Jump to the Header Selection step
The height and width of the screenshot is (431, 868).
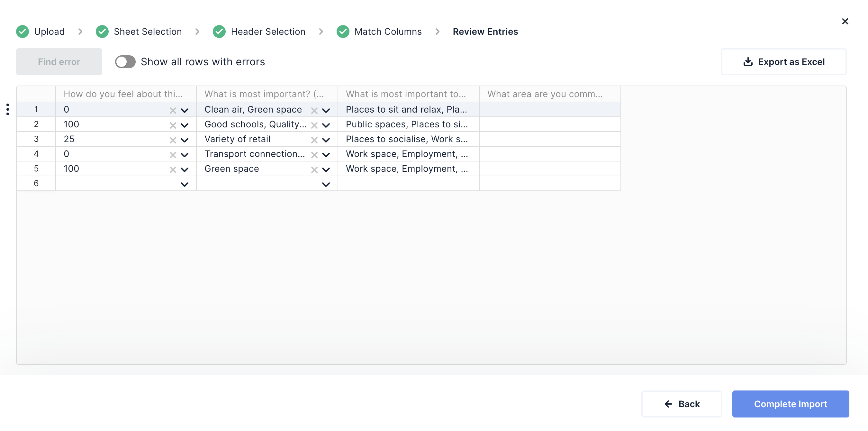(267, 32)
